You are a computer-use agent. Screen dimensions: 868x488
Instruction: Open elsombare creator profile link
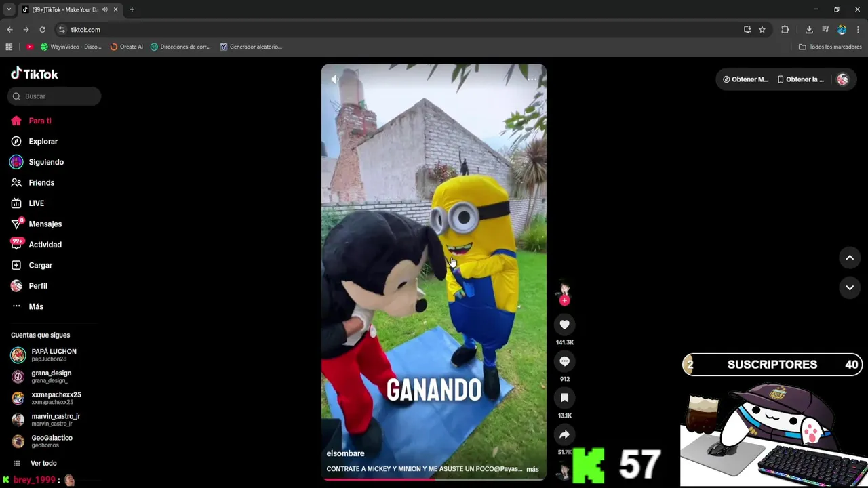(x=345, y=453)
